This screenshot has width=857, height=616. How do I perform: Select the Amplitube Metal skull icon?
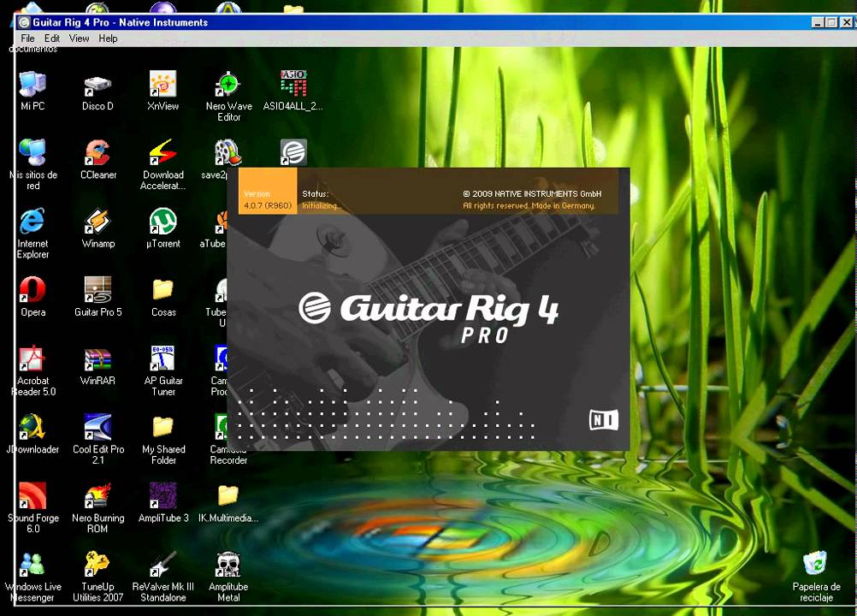pyautogui.click(x=228, y=565)
